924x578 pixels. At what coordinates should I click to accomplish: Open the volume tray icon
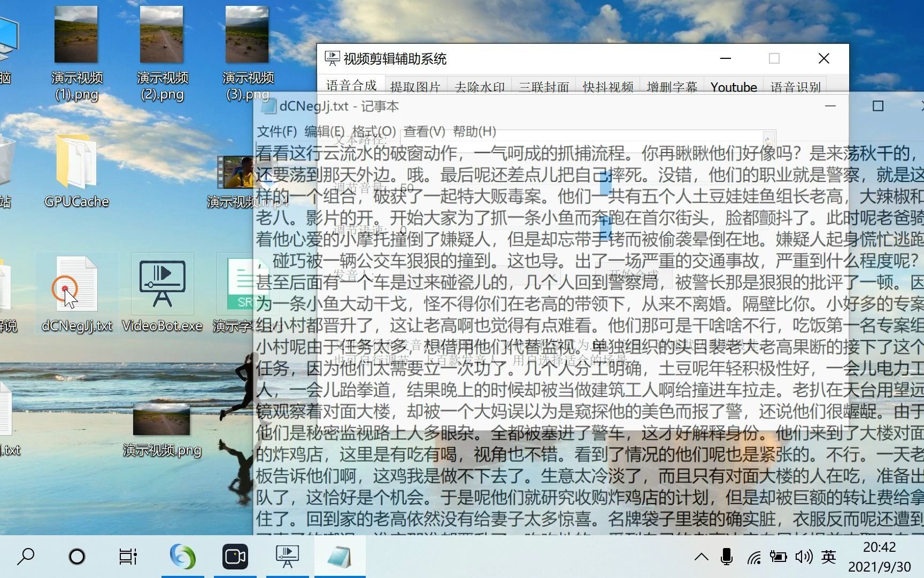(x=804, y=557)
